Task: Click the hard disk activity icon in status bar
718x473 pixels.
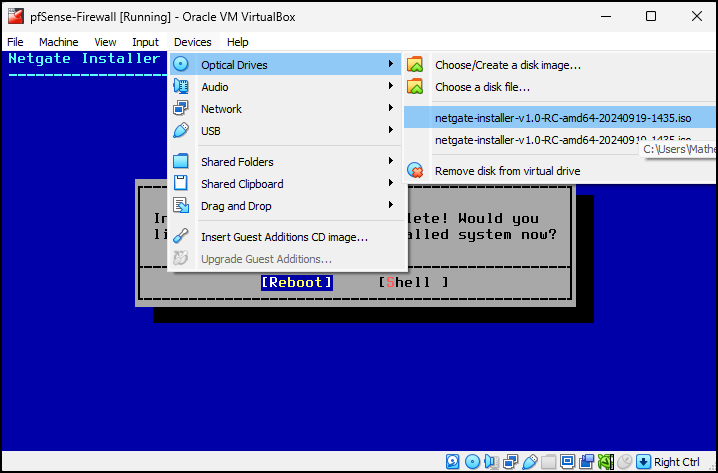Action: tap(452, 462)
